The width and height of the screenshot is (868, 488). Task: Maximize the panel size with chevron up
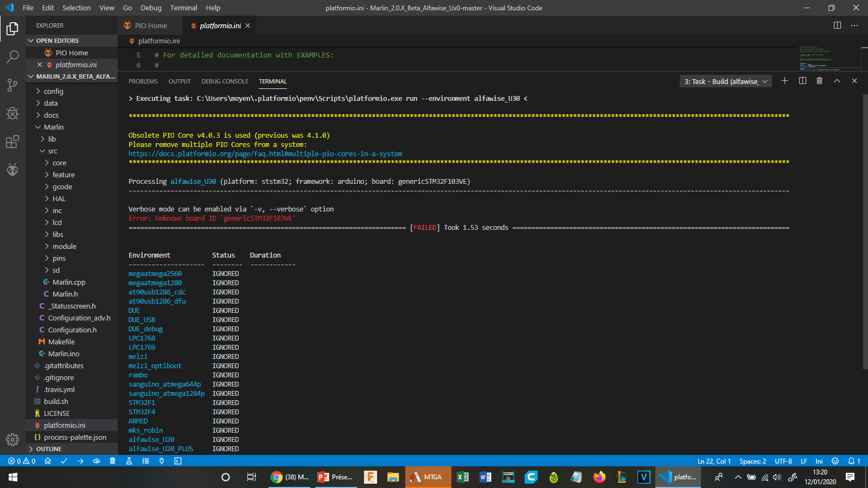pyautogui.click(x=837, y=81)
